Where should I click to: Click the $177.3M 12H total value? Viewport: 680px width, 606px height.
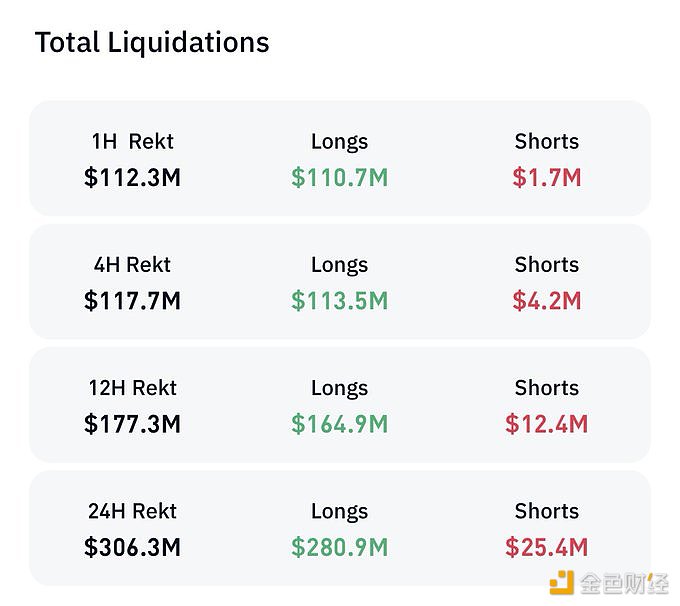[x=132, y=424]
